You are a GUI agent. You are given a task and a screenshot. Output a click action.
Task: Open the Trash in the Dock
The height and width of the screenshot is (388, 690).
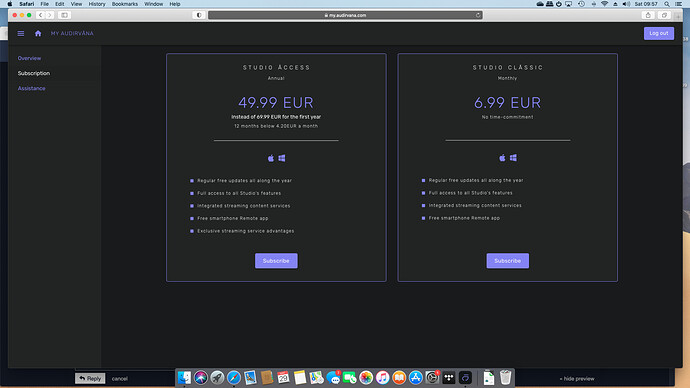(x=506, y=377)
